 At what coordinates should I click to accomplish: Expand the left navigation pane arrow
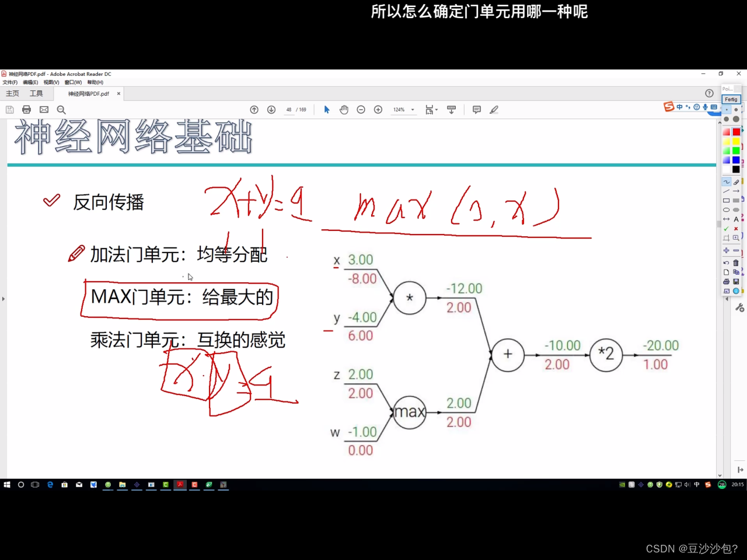click(x=3, y=299)
